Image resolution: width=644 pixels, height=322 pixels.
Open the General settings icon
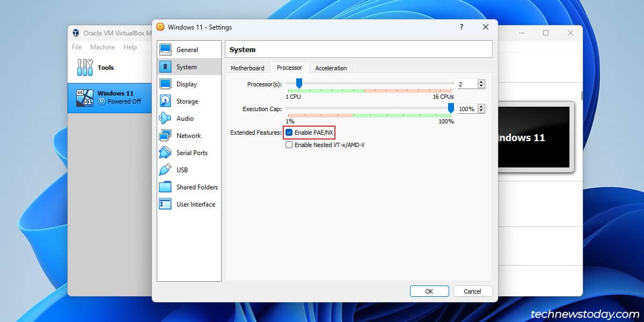pyautogui.click(x=165, y=49)
